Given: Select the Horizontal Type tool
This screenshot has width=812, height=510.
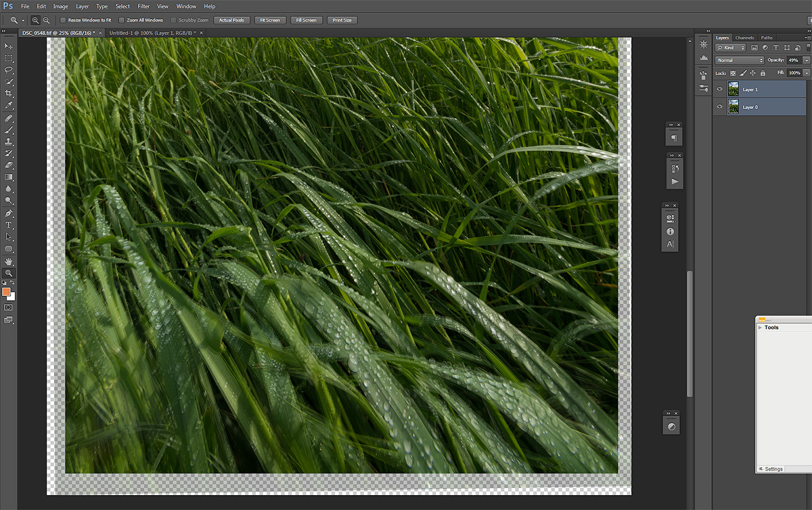Looking at the screenshot, I should 9,225.
